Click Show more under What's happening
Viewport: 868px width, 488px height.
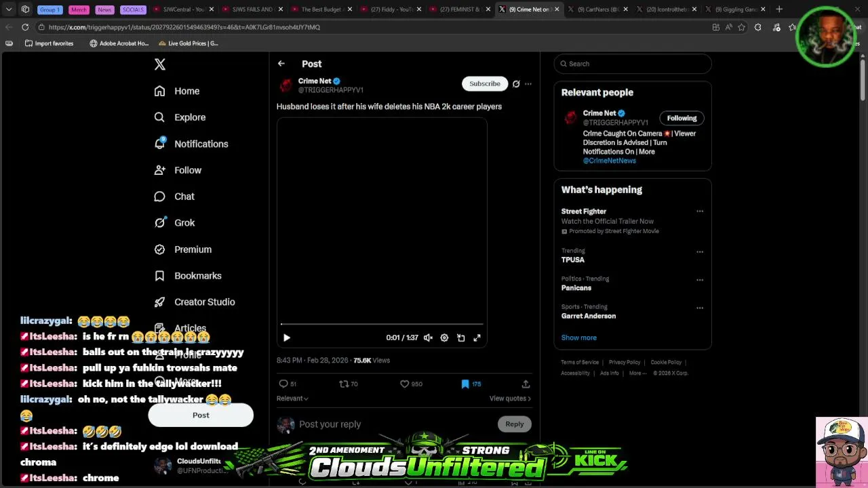(579, 338)
